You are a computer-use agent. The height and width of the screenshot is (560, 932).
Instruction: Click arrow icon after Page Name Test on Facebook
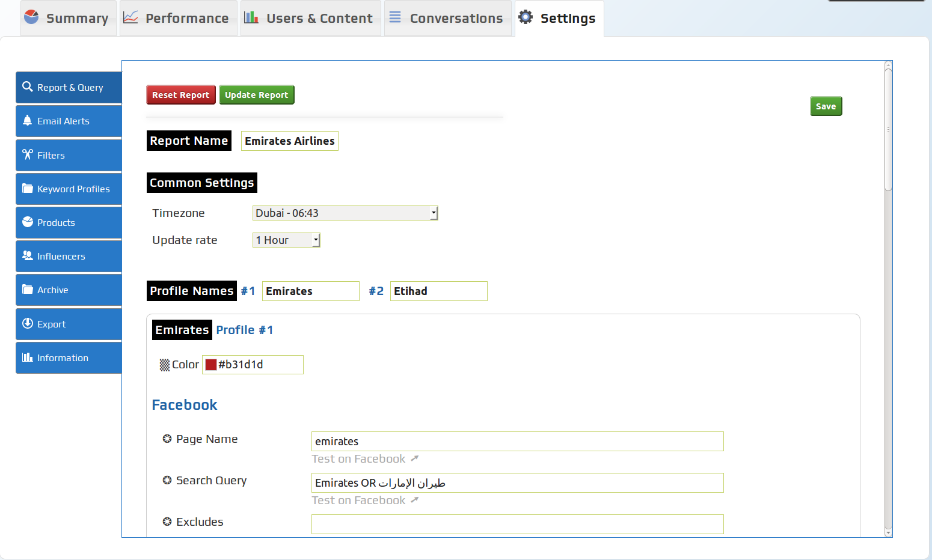click(x=414, y=458)
